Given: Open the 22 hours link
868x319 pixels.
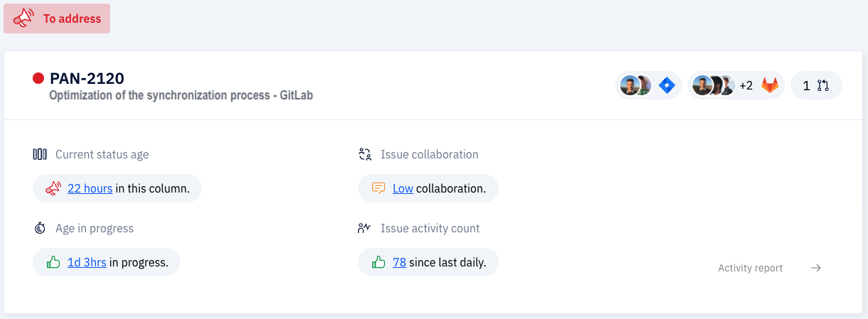Looking at the screenshot, I should coord(90,188).
